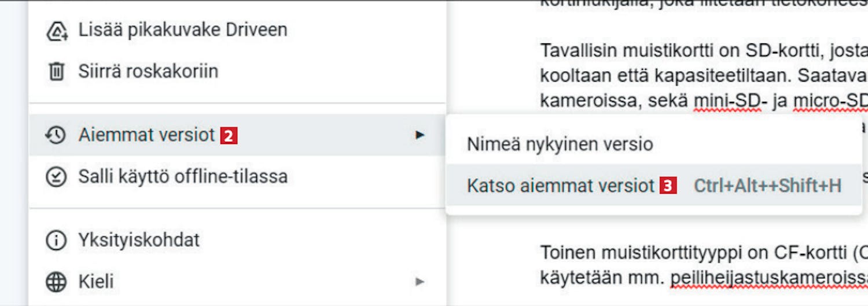
Task: Expand the Aiemmat versiot submenu arrow
Action: coord(420,135)
